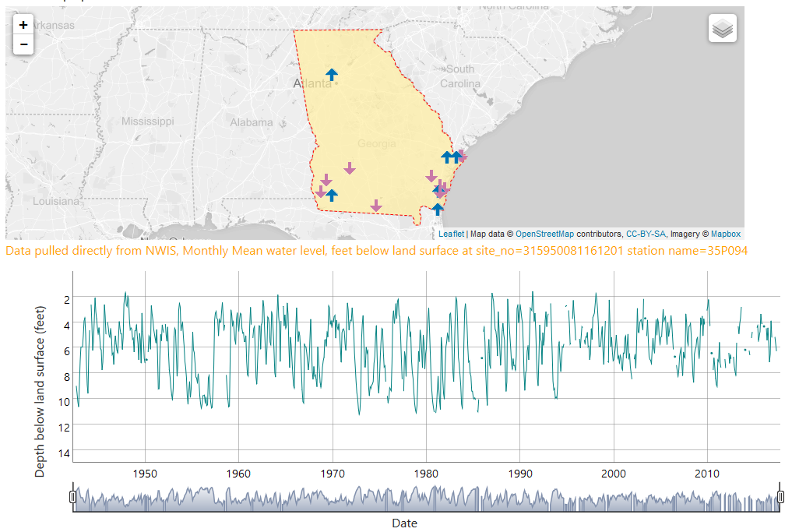
Task: Select the blue up-arrow marker in south-central Georgia
Action: click(x=332, y=195)
